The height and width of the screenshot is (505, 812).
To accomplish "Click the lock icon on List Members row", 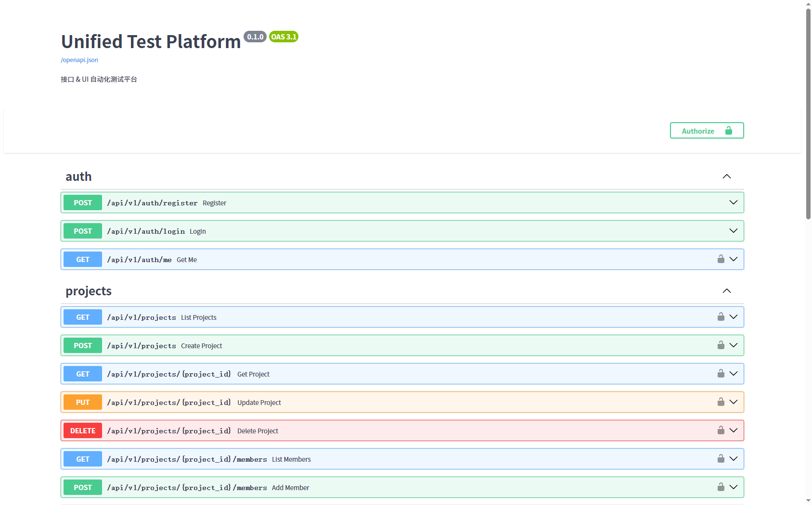I will (x=721, y=459).
